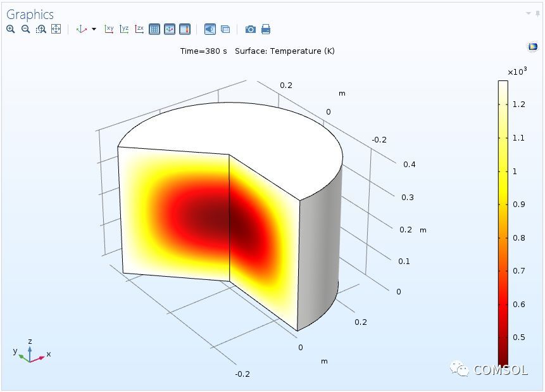The width and height of the screenshot is (545, 392).
Task: Go to default 3D view
Action: (82, 29)
